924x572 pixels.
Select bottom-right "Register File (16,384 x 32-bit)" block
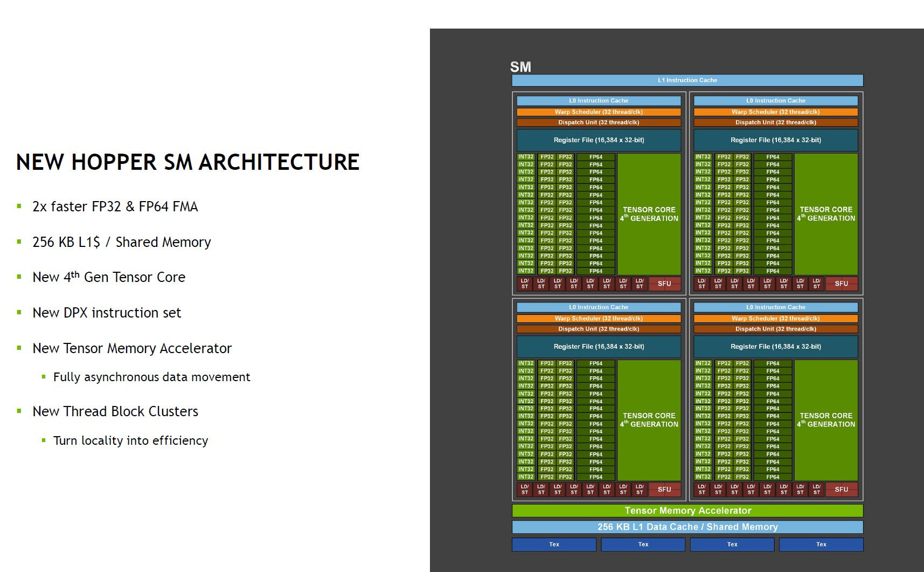click(776, 347)
